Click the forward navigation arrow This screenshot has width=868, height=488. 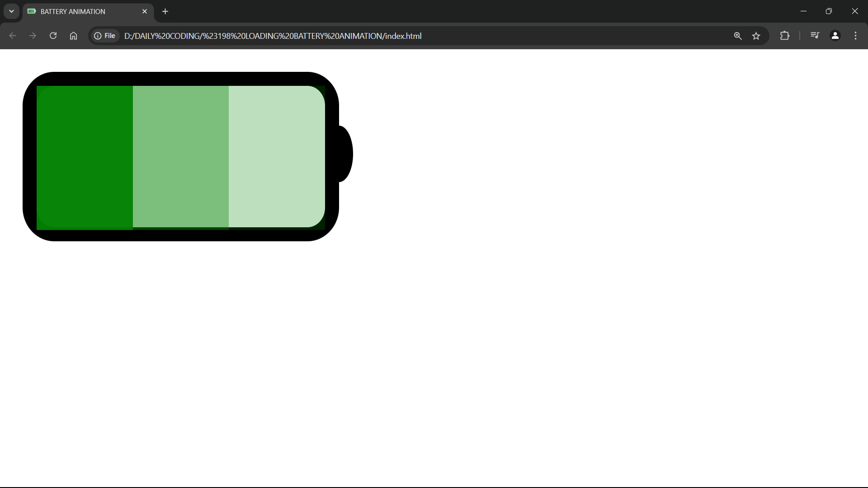click(x=33, y=36)
